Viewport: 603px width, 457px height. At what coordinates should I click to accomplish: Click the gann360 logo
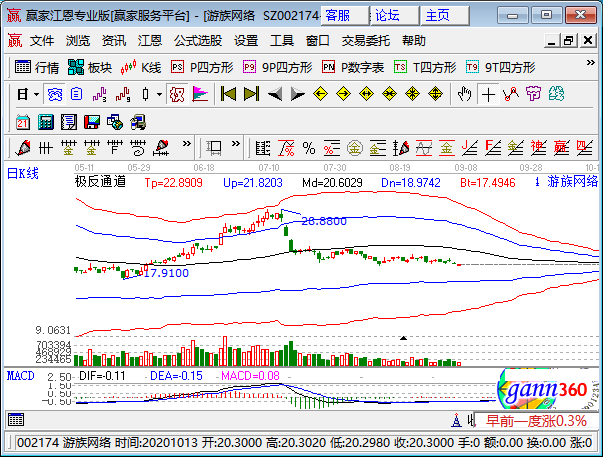tap(546, 389)
